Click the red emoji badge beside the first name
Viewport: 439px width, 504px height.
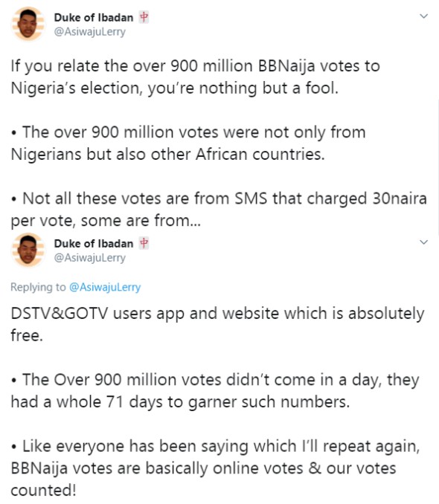[144, 17]
